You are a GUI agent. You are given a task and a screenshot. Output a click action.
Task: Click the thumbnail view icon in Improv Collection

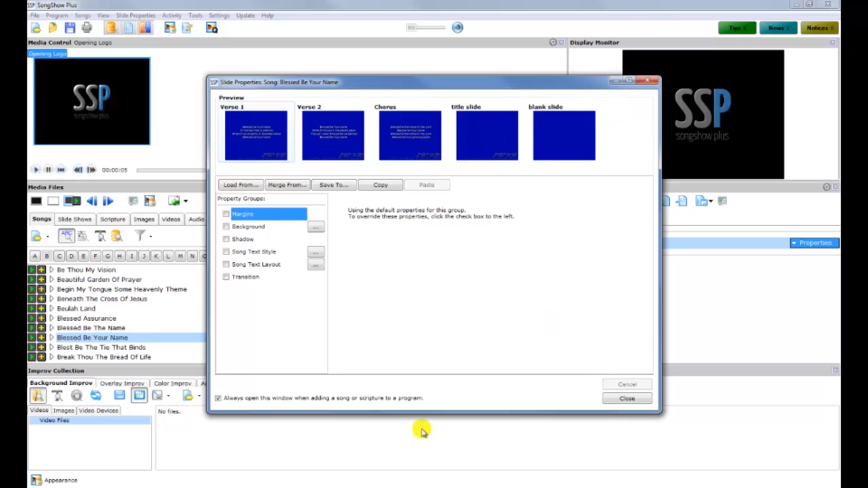(139, 395)
